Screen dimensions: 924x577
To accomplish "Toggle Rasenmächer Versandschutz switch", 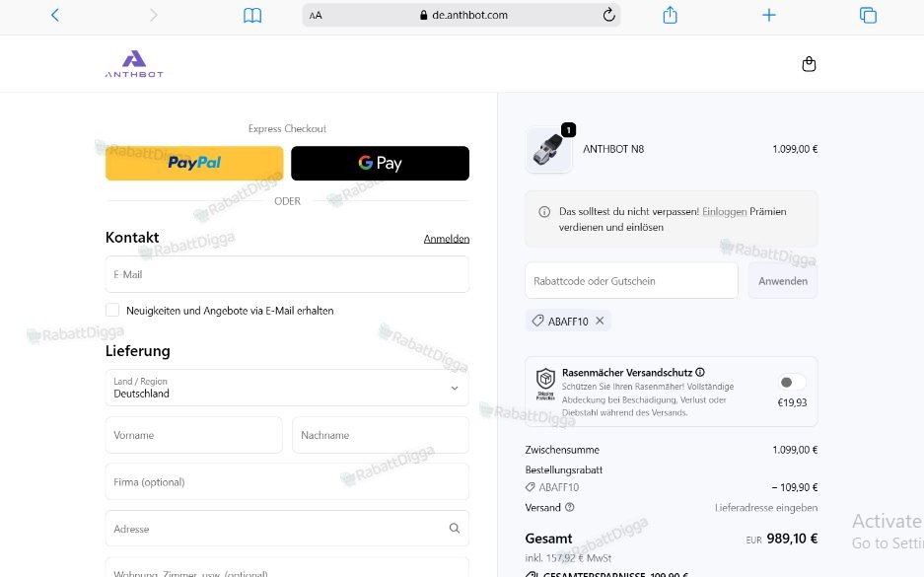I will (792, 382).
